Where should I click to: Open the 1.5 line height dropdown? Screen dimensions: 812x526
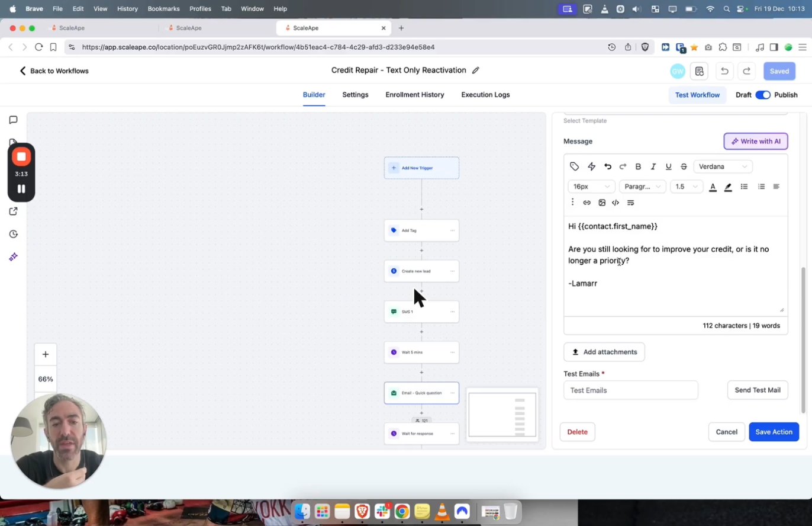point(686,187)
